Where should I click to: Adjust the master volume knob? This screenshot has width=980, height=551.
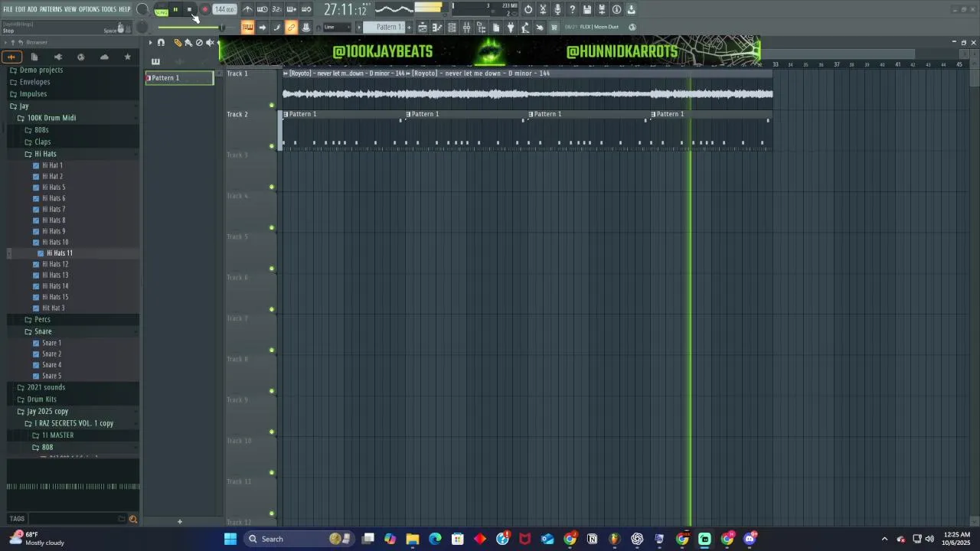[x=142, y=9]
